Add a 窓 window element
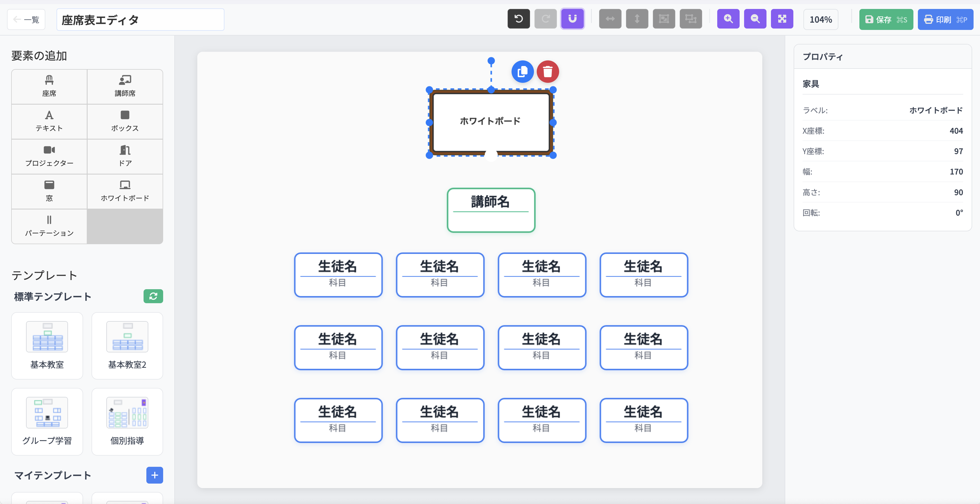 pos(49,192)
